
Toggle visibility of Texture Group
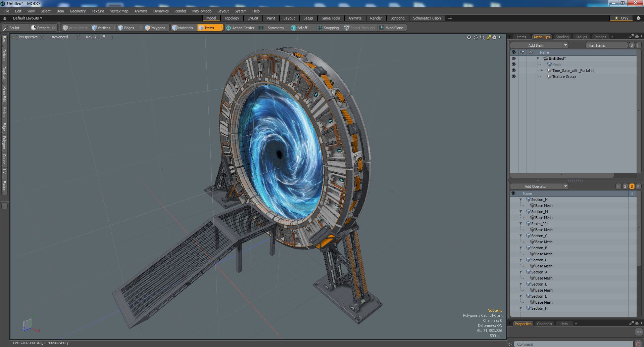pos(513,77)
